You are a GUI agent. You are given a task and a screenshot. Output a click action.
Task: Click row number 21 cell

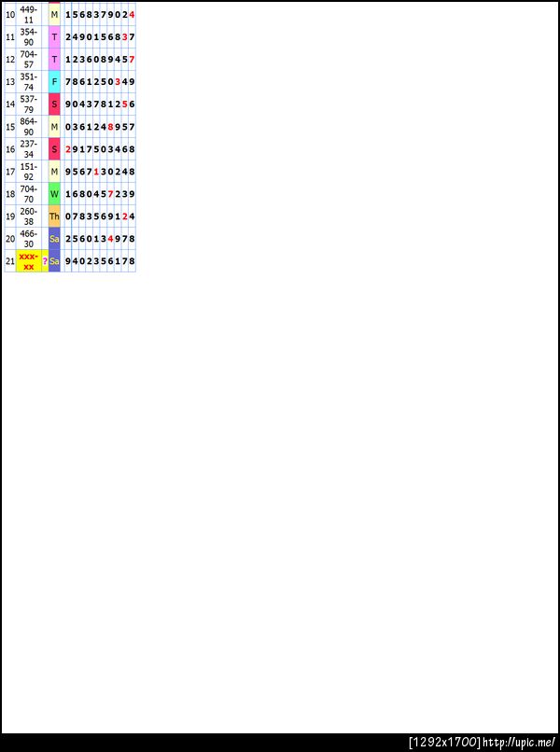10,261
